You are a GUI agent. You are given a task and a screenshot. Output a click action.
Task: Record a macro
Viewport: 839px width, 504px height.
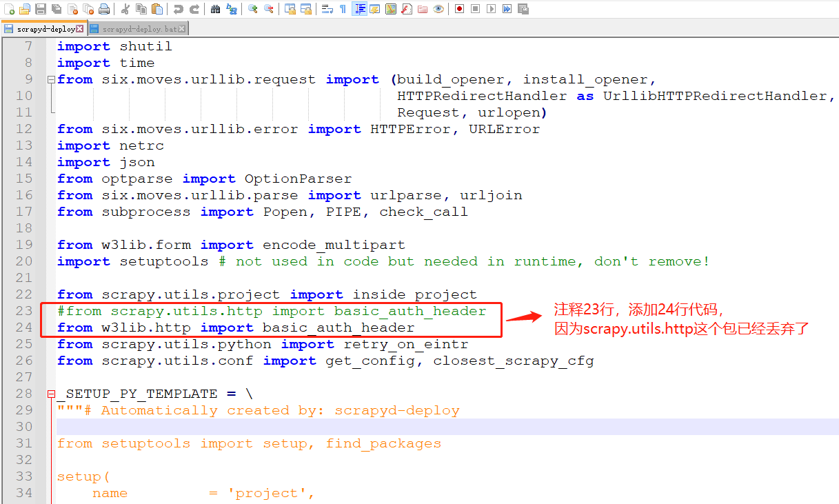pos(458,10)
